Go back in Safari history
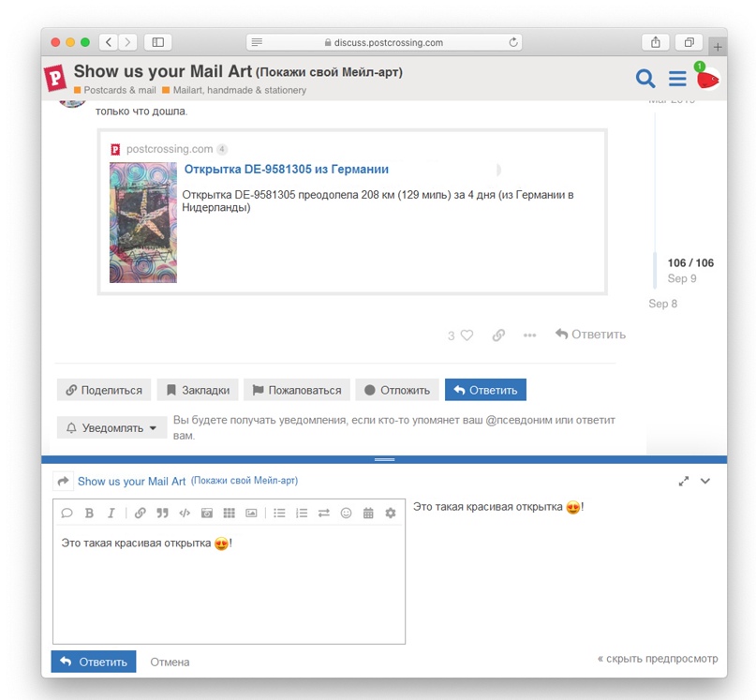Viewport: 756px width, 700px height. 109,42
